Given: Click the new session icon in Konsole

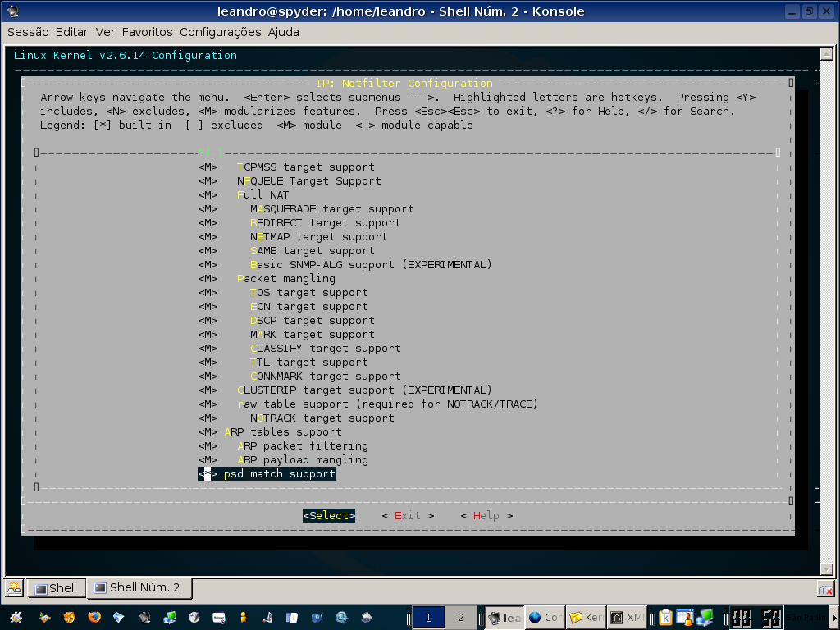Looking at the screenshot, I should click(x=15, y=587).
